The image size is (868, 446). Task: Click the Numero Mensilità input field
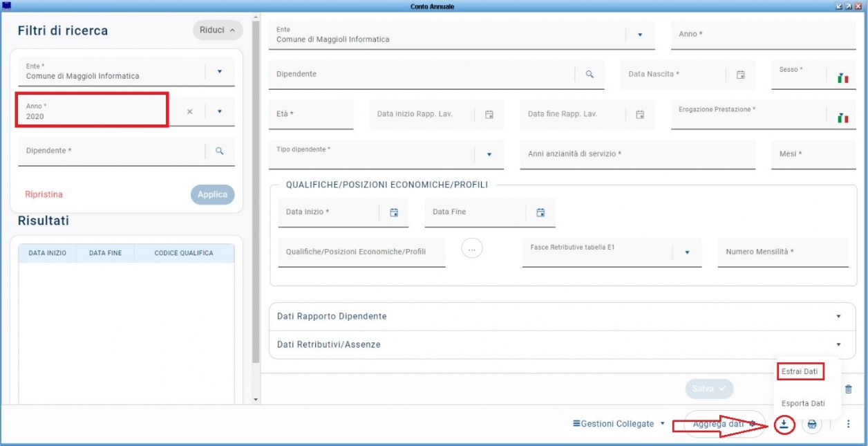click(x=782, y=252)
